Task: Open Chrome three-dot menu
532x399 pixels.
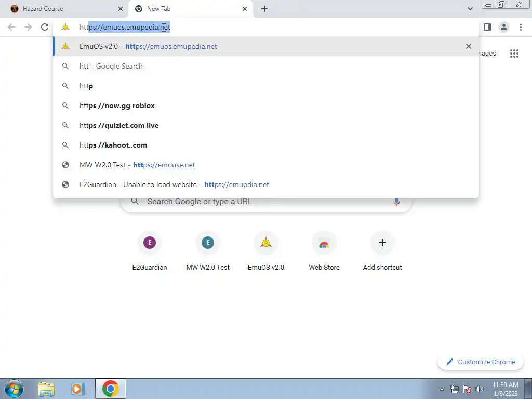Action: [521, 27]
